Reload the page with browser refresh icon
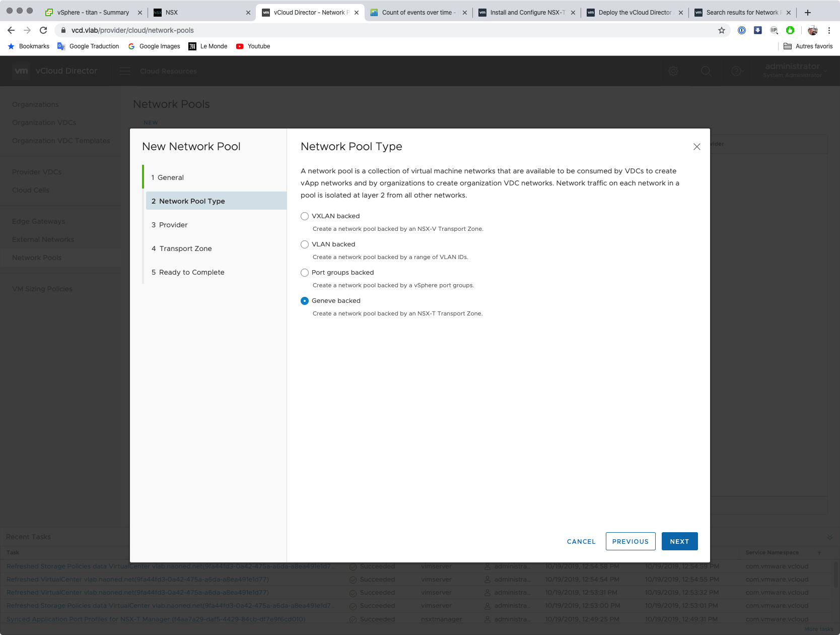 click(43, 30)
